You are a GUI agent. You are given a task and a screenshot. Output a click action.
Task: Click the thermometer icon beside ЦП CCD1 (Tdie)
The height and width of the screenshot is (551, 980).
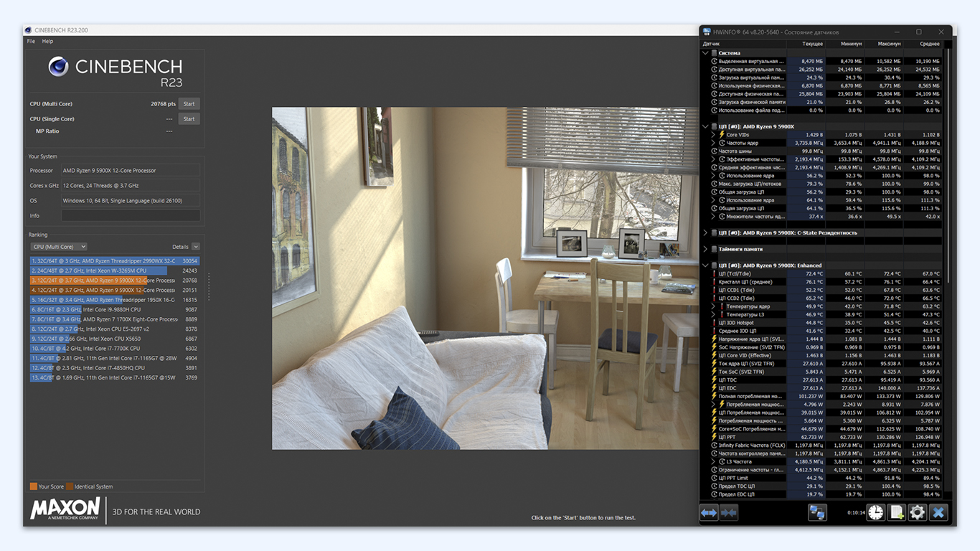pyautogui.click(x=714, y=290)
